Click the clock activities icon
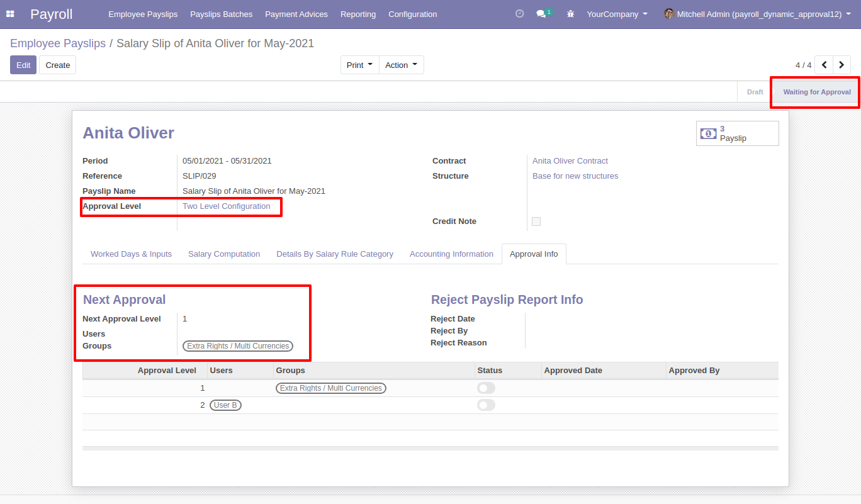The image size is (861, 504). 519,14
